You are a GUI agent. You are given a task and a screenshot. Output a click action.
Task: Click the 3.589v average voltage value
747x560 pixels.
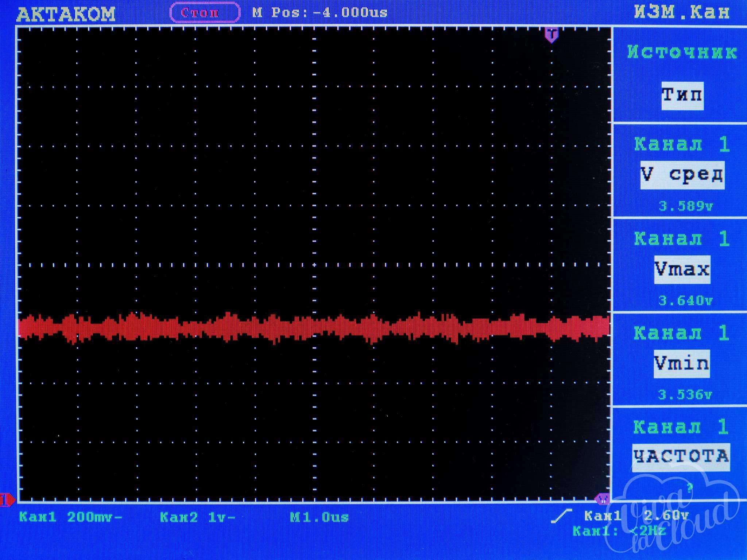click(686, 206)
